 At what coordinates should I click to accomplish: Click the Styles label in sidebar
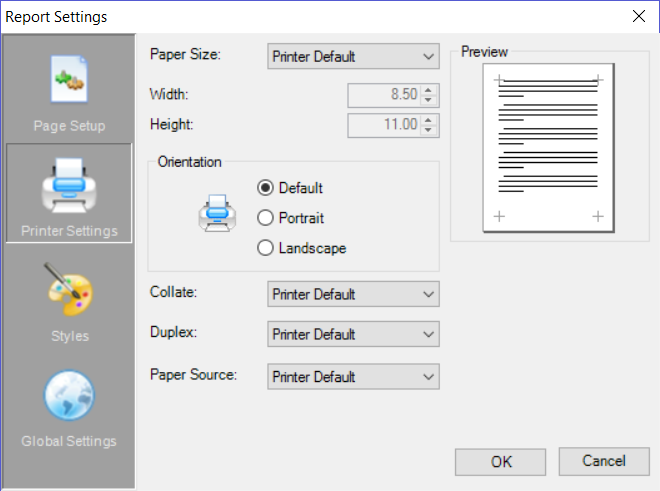[70, 336]
